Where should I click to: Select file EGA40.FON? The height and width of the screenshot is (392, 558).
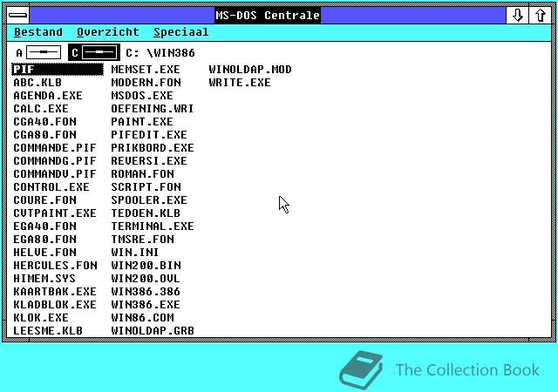44,226
